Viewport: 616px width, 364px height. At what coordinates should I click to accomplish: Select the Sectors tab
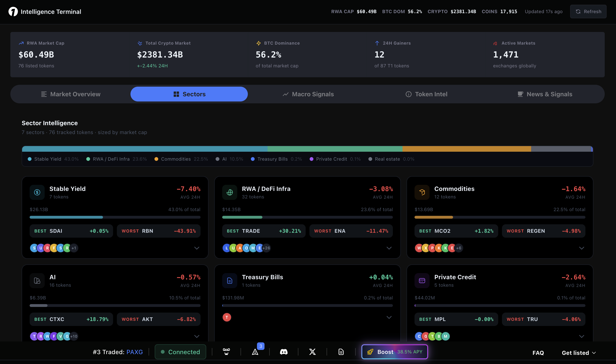[189, 94]
